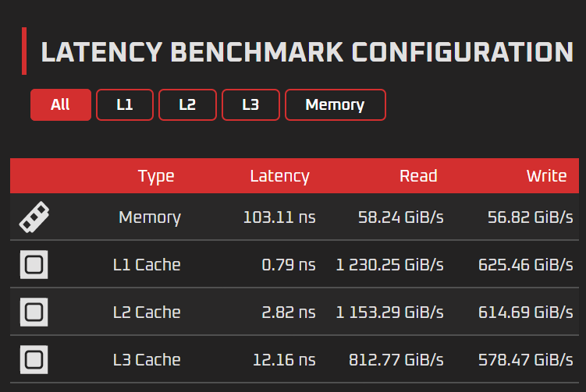Switch to the L1 filter tab
This screenshot has height=392, width=586.
[x=125, y=105]
